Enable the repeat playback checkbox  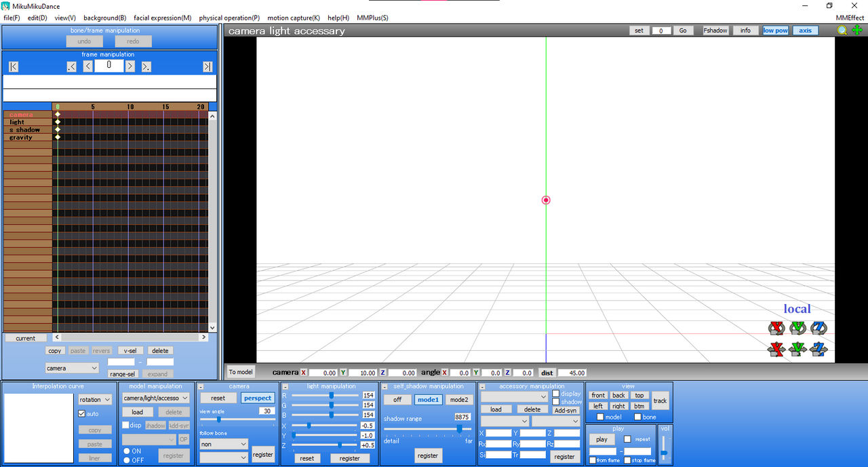[x=628, y=439]
